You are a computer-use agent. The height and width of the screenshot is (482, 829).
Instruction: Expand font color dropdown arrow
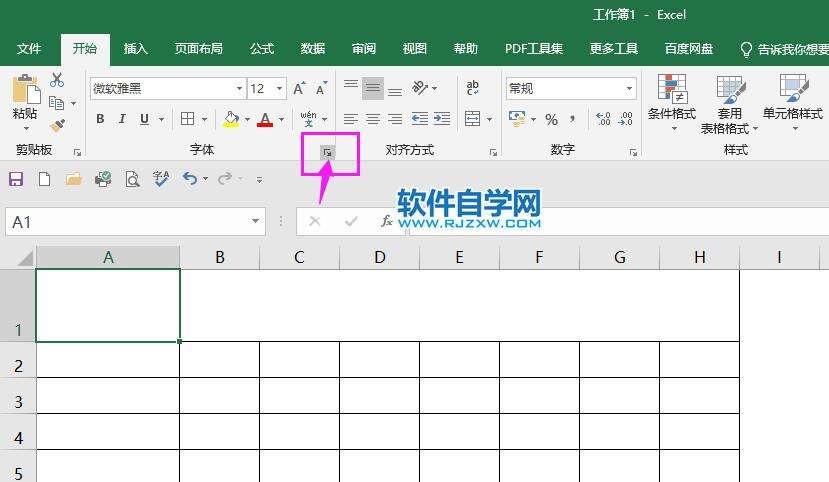point(282,119)
